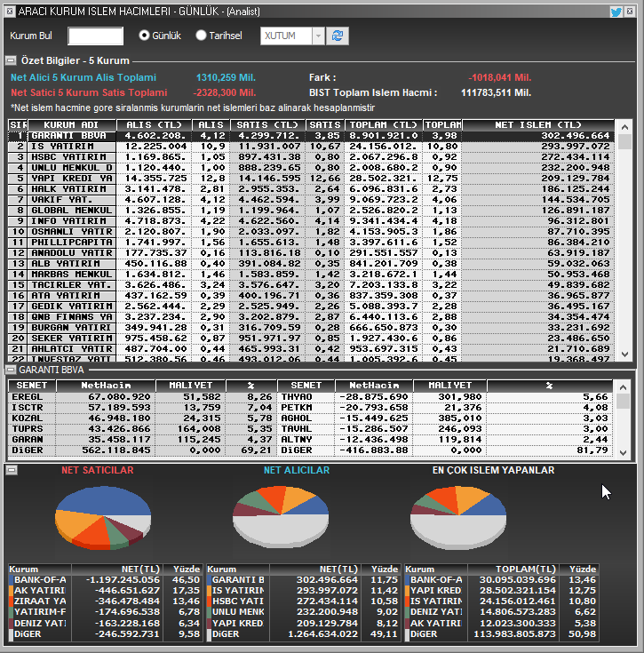The height and width of the screenshot is (653, 644).
Task: Select the AHLATCI YATIR row
Action: 311,349
